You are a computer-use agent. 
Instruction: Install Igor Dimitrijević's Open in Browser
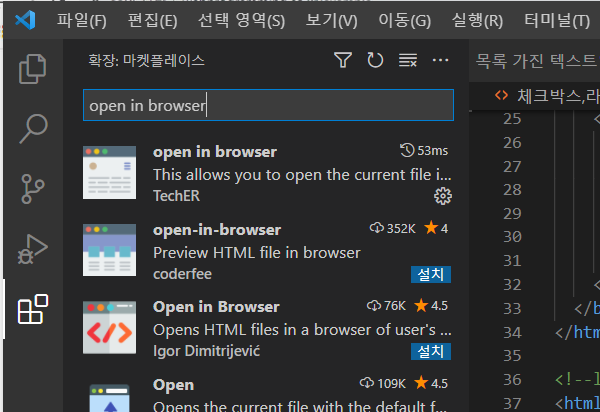click(431, 352)
